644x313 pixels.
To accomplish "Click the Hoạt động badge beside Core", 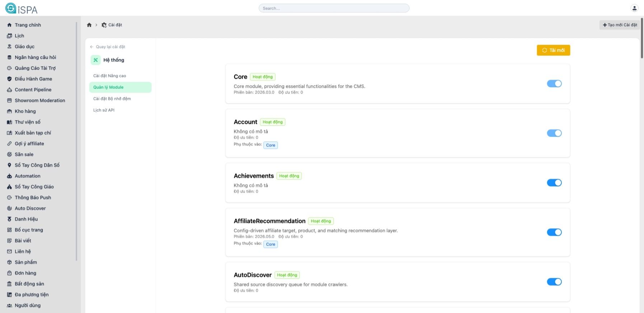I will (262, 77).
